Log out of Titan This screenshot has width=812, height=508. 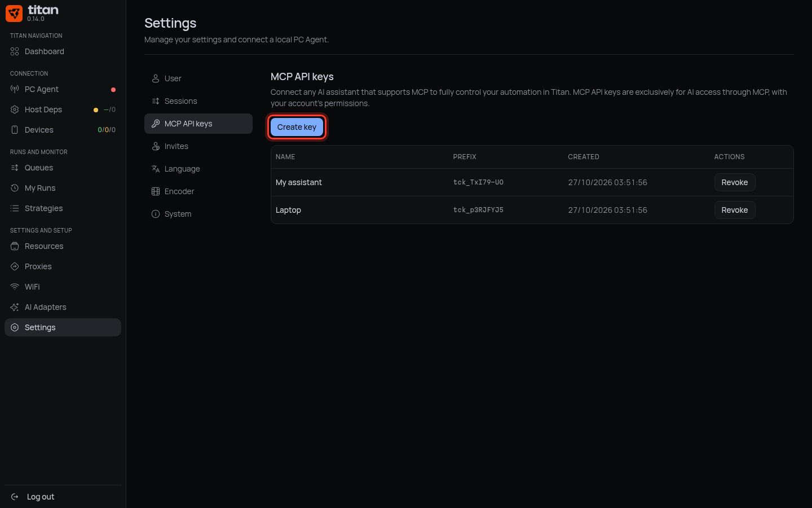(x=63, y=497)
